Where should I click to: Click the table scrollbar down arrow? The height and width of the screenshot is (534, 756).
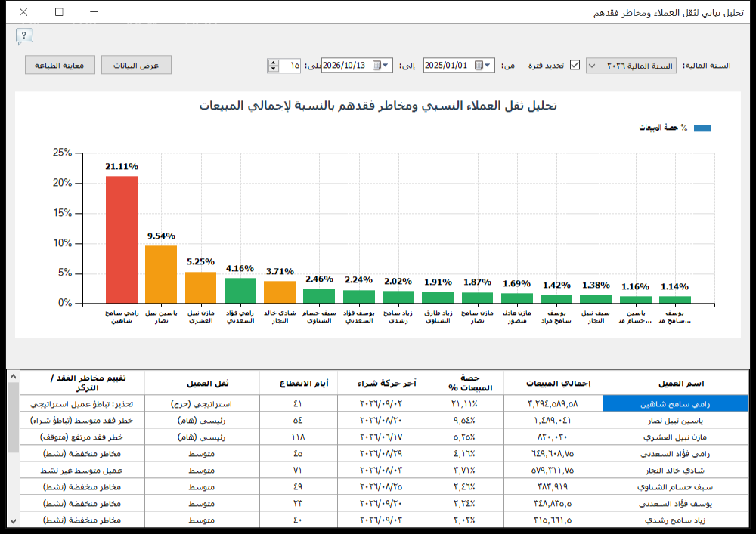click(13, 521)
